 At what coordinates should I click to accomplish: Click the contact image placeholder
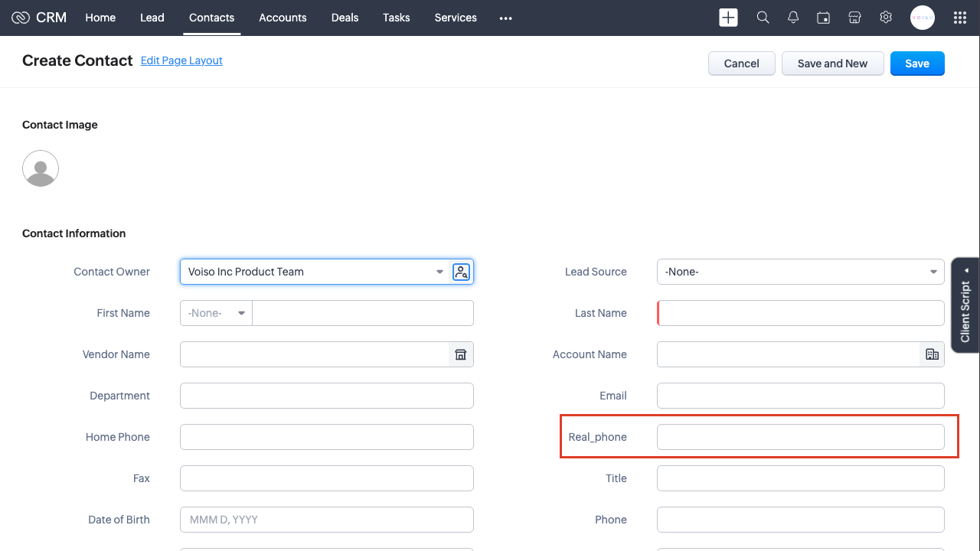point(40,168)
